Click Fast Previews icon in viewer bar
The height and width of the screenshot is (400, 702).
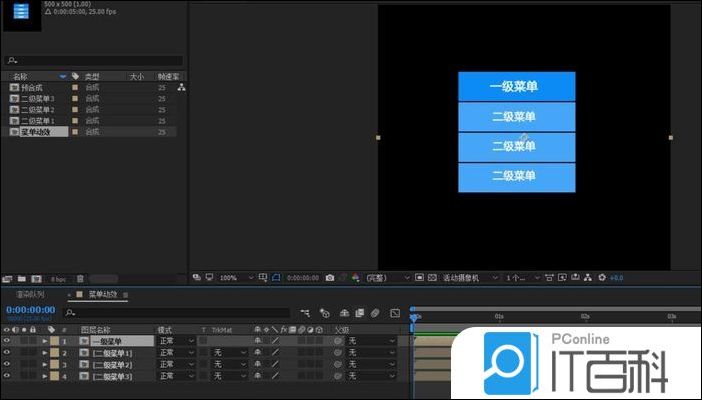pos(562,278)
